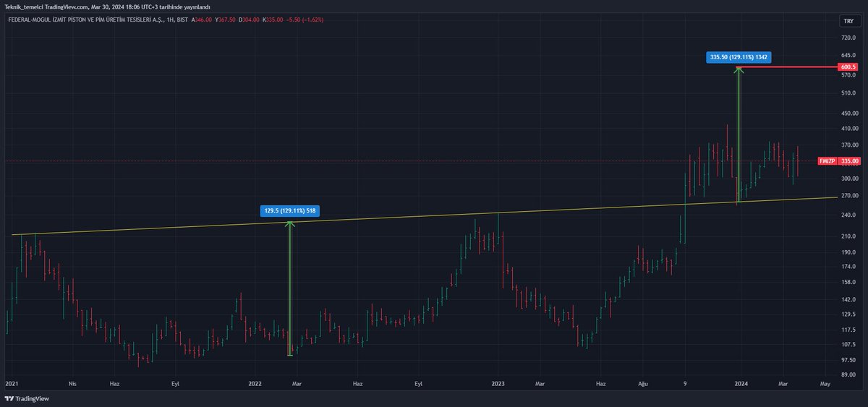868x407 pixels.
Task: Click the close value K335.00
Action: tap(273, 20)
